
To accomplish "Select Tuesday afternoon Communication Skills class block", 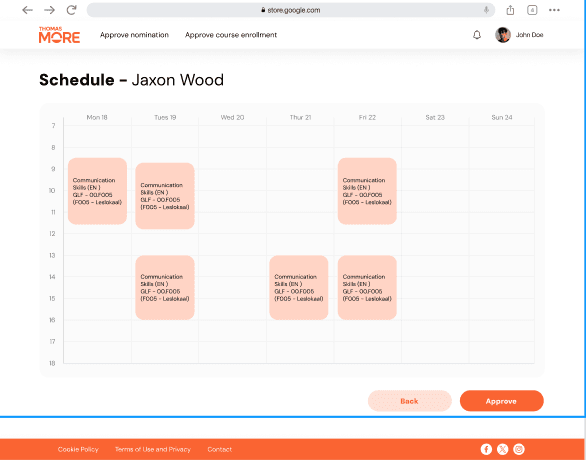I will coord(165,287).
